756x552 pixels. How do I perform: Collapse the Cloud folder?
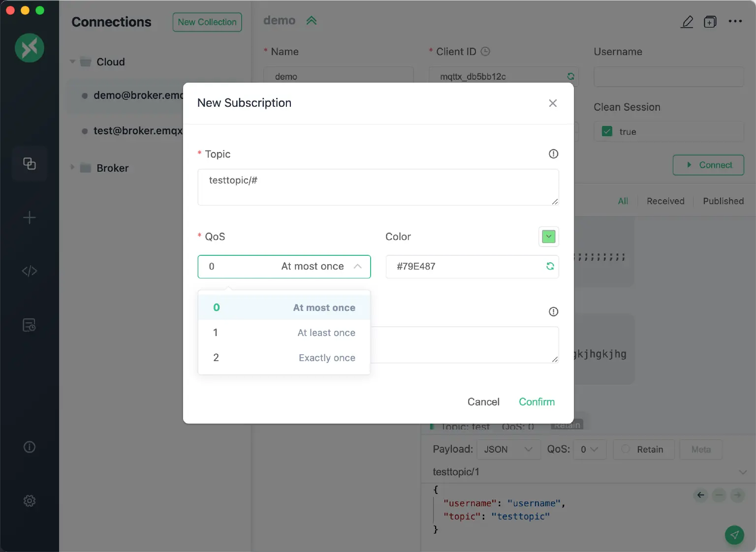coord(72,62)
